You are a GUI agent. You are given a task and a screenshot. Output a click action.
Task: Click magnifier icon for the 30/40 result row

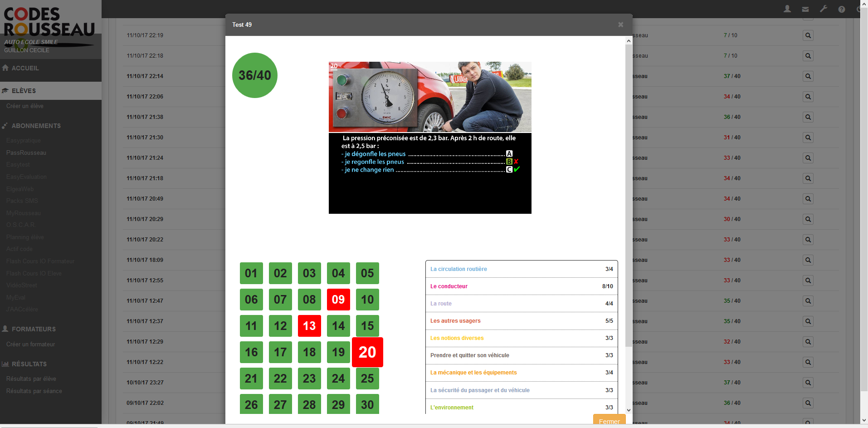pos(808,219)
